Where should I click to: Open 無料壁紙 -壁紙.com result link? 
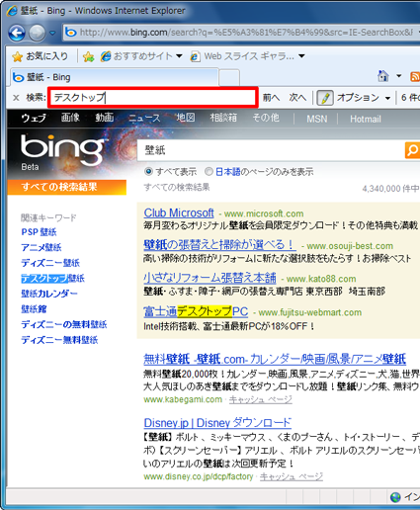pyautogui.click(x=275, y=359)
